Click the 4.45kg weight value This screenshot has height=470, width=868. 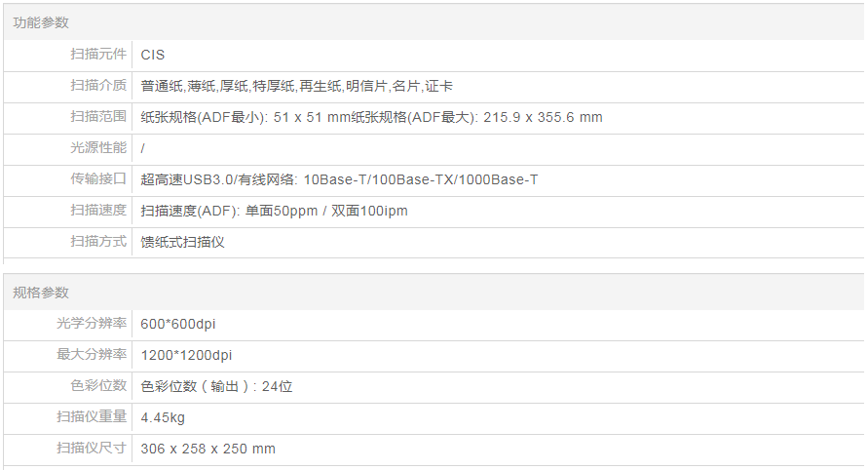(x=163, y=417)
